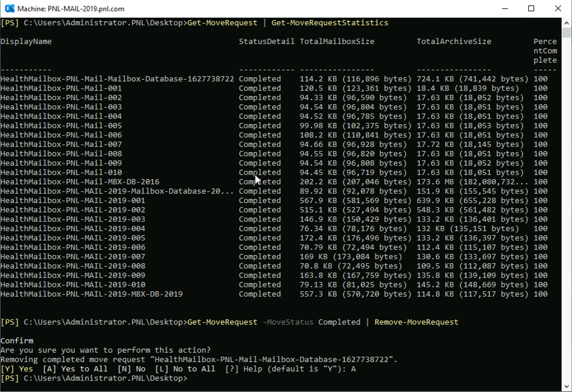This screenshot has height=392, width=572.
Task: Click the StatusDetail column header
Action: [x=267, y=42]
